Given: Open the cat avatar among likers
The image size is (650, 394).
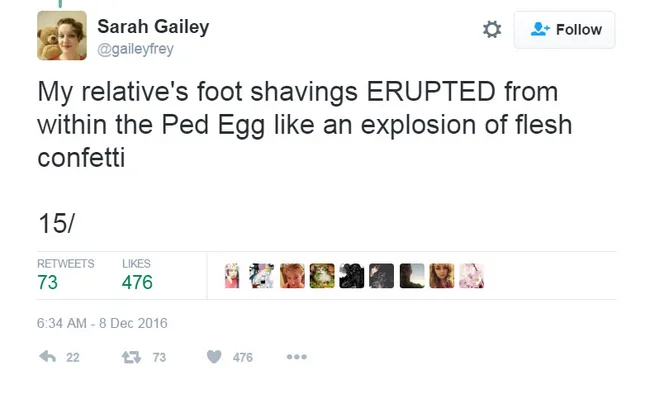Looking at the screenshot, I should 322,276.
